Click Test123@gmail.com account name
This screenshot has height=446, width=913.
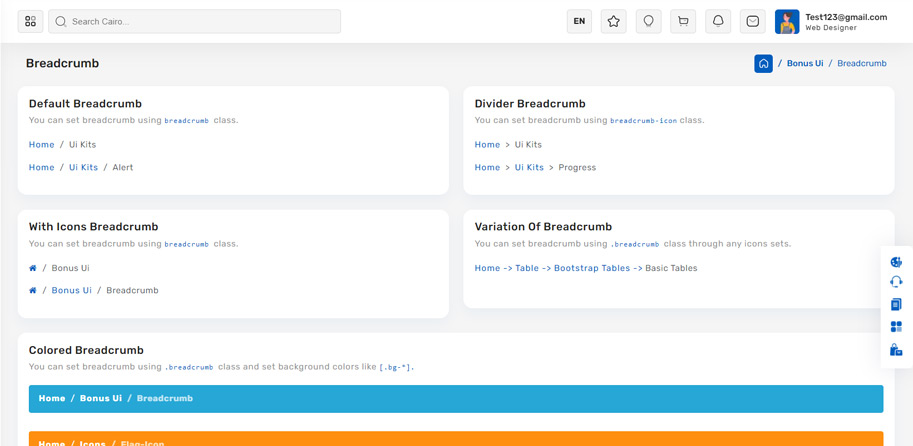coord(846,17)
